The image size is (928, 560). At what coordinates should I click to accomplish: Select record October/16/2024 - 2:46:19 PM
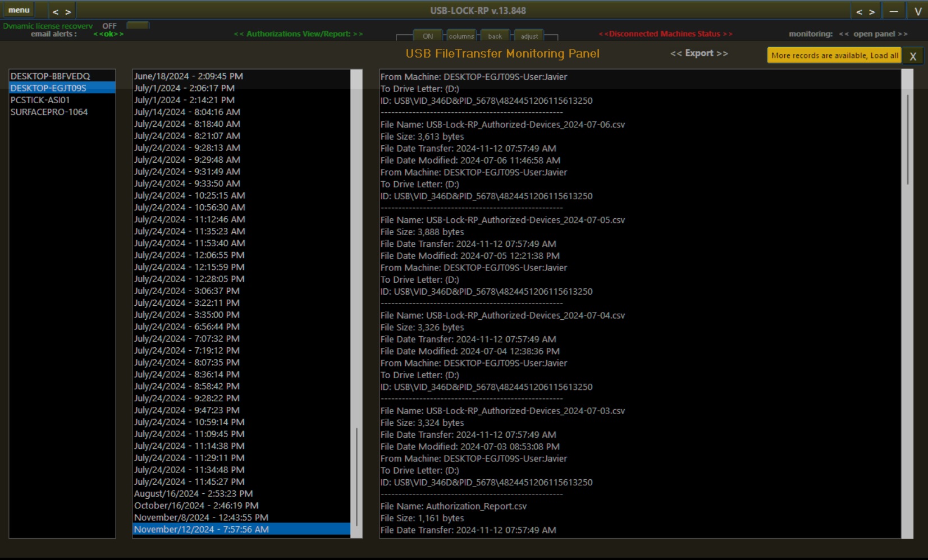(x=241, y=506)
